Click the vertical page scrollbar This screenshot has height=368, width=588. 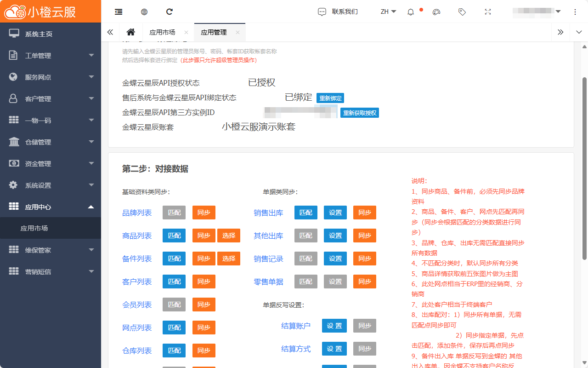coord(584,168)
